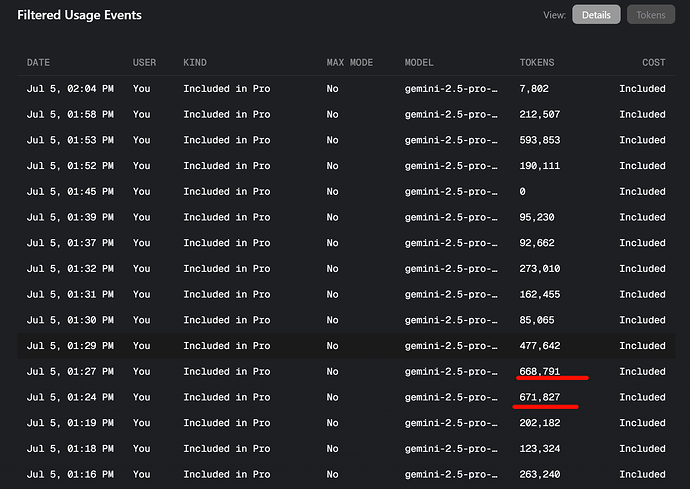Image resolution: width=690 pixels, height=489 pixels.
Task: Click the 0 token value at 01:45 PM
Action: pyautogui.click(x=522, y=191)
